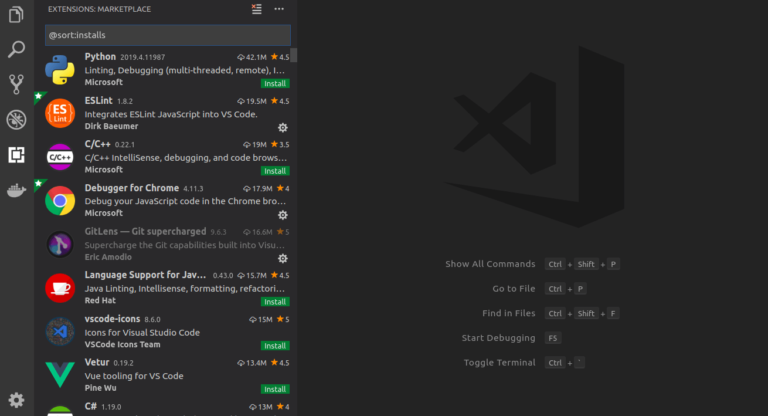Click recommended star badge on Debugger for Chrome

pyautogui.click(x=39, y=184)
